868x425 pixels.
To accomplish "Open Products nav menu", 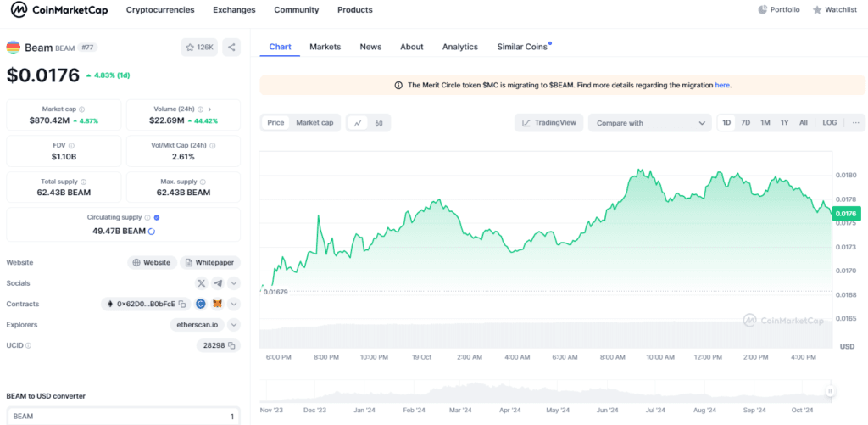I will tap(355, 10).
